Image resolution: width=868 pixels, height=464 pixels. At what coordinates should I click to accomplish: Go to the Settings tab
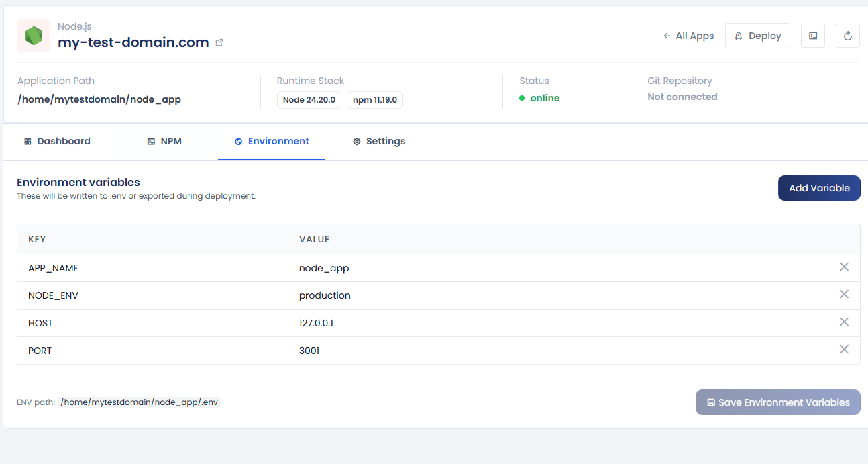pyautogui.click(x=379, y=141)
